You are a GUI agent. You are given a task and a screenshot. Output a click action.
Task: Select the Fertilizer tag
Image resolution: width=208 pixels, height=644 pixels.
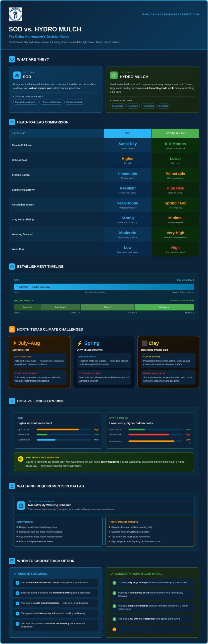click(x=164, y=106)
